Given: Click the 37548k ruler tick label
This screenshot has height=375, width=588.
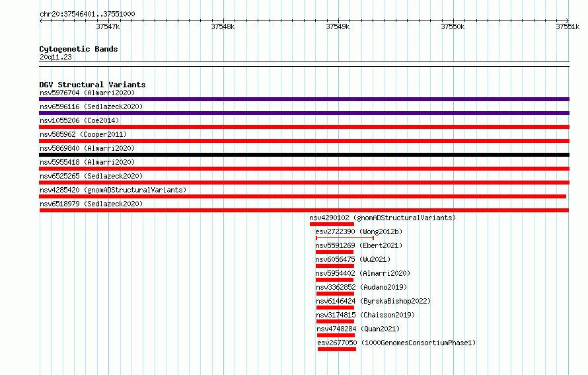Looking at the screenshot, I should [223, 26].
